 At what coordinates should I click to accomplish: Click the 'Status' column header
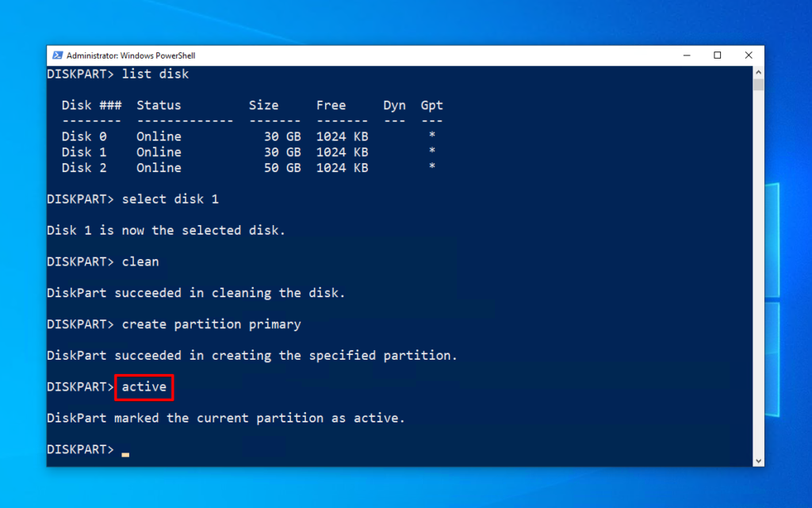159,105
